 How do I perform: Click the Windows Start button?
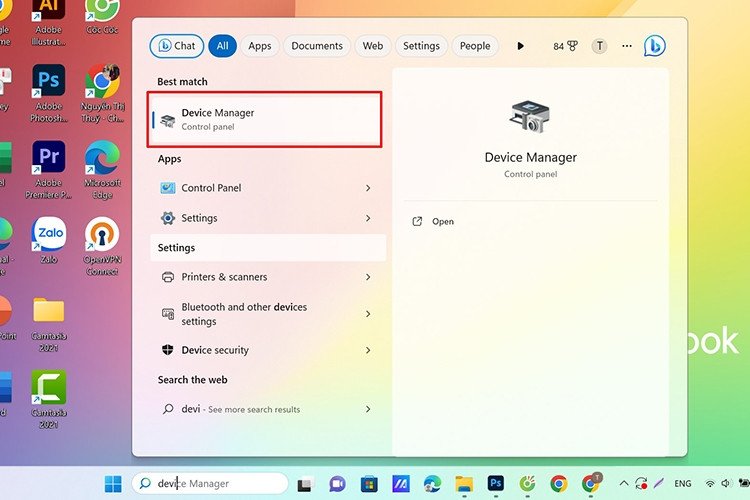point(113,484)
